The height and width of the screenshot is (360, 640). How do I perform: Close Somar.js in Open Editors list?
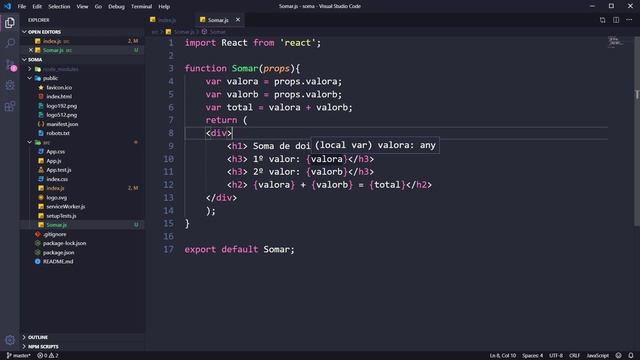[x=31, y=50]
